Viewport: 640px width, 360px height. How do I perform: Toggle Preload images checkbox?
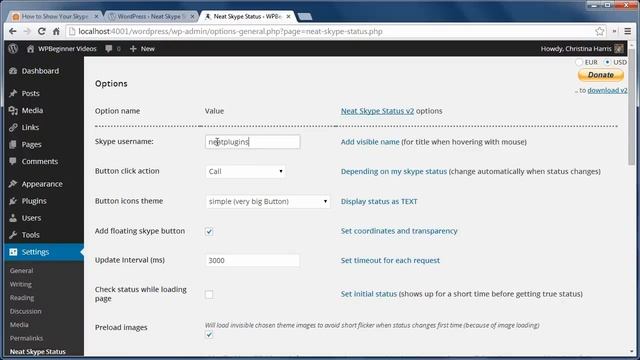209,335
